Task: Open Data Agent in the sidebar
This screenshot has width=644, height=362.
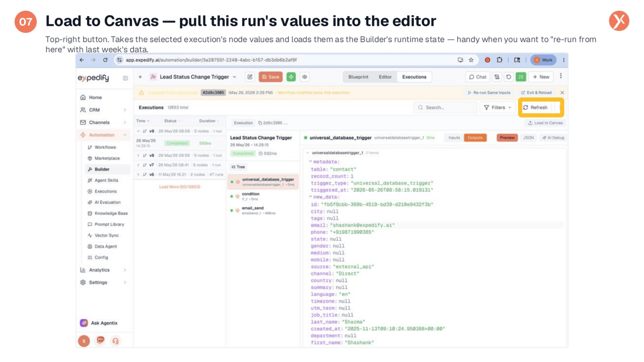Action: click(105, 246)
